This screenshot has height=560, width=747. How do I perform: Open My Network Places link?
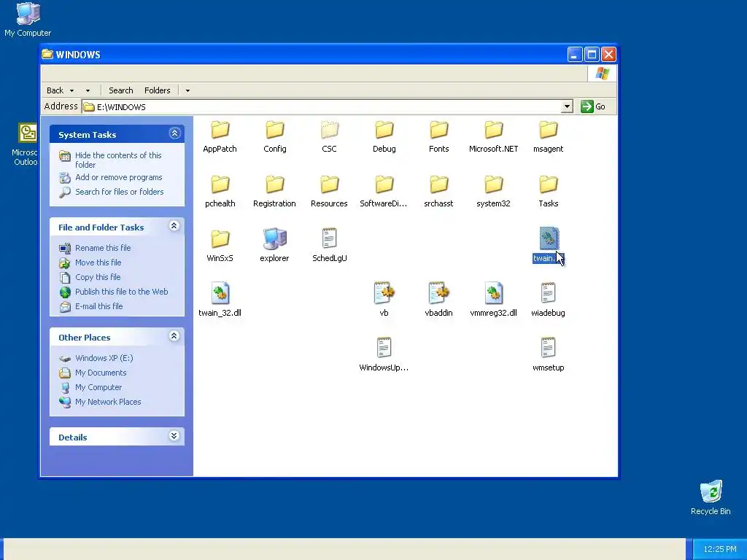[x=108, y=402]
